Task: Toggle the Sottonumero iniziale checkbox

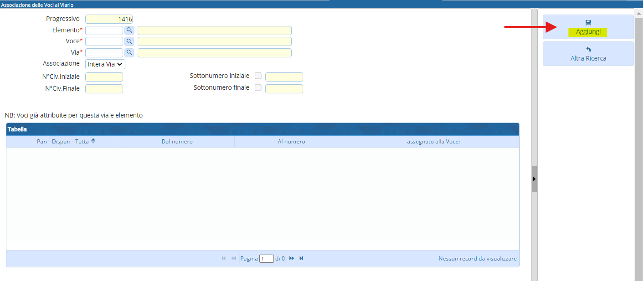Action: (x=258, y=76)
